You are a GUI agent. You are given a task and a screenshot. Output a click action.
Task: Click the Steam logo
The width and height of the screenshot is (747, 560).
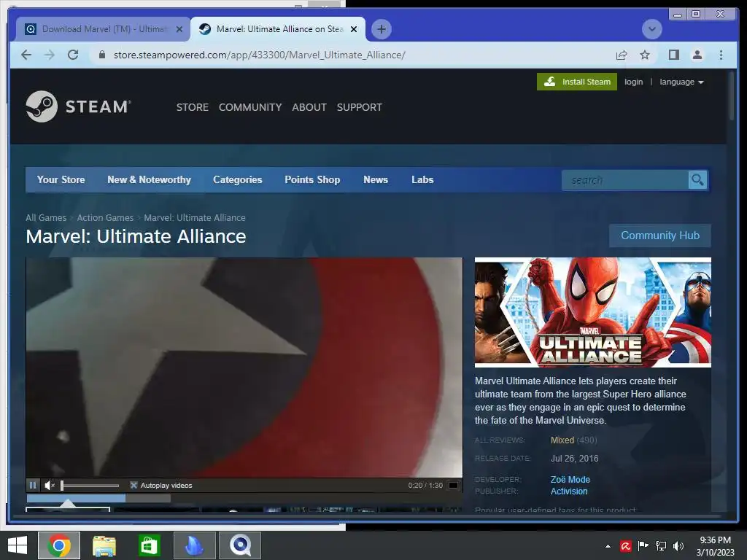point(79,106)
